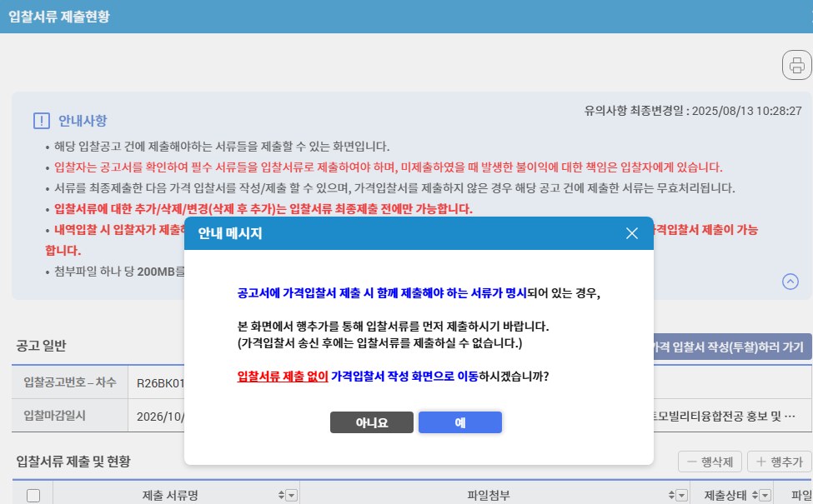This screenshot has width=813, height=504.
Task: Click the 공고 일반 section heading
Action: coord(41,346)
